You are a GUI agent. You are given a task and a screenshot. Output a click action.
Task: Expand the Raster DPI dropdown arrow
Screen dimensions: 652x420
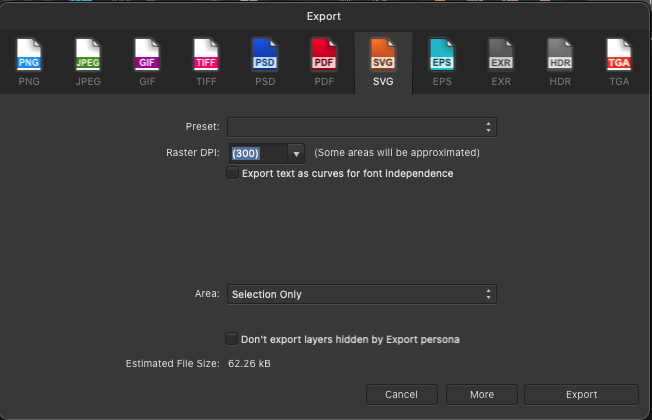tap(296, 154)
